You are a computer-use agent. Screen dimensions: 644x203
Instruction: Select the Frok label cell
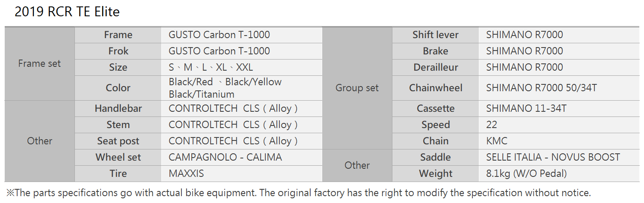click(x=118, y=51)
